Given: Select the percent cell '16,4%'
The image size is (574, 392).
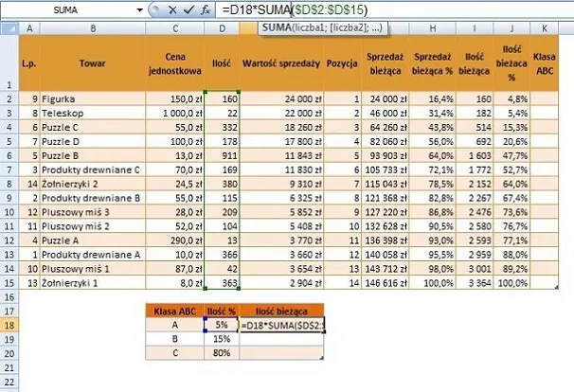Looking at the screenshot, I should tap(432, 98).
